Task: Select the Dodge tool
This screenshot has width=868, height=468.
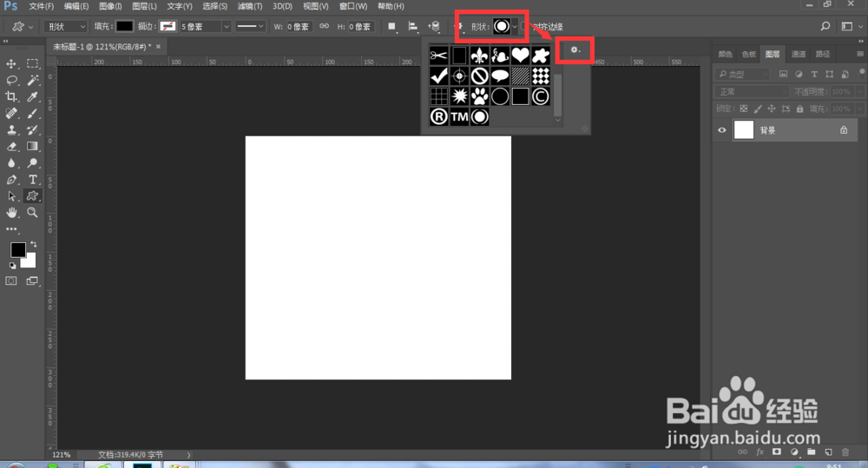Action: click(x=32, y=163)
